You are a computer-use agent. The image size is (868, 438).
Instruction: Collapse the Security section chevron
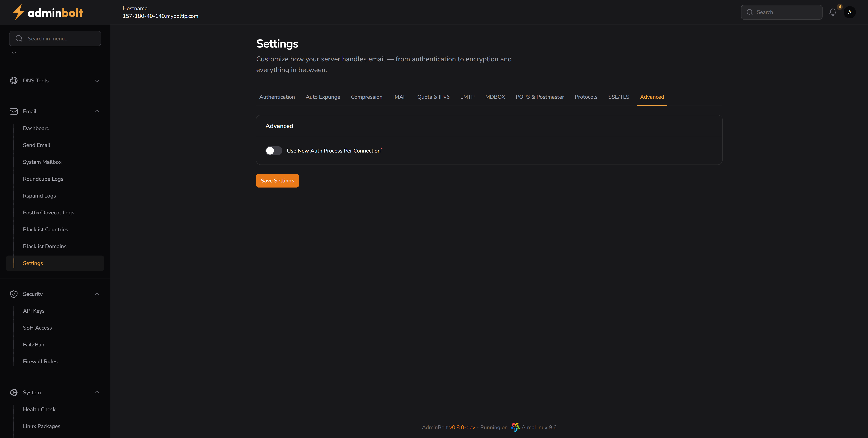(x=97, y=294)
